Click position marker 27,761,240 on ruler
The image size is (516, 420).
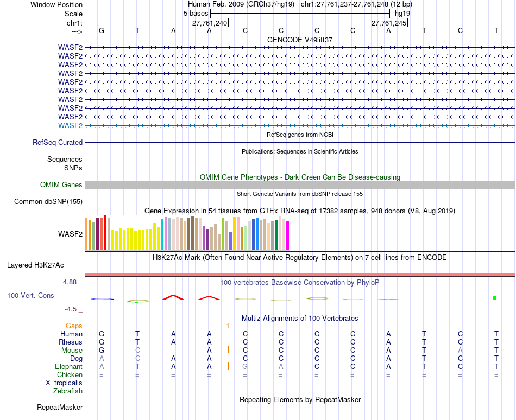click(x=210, y=23)
